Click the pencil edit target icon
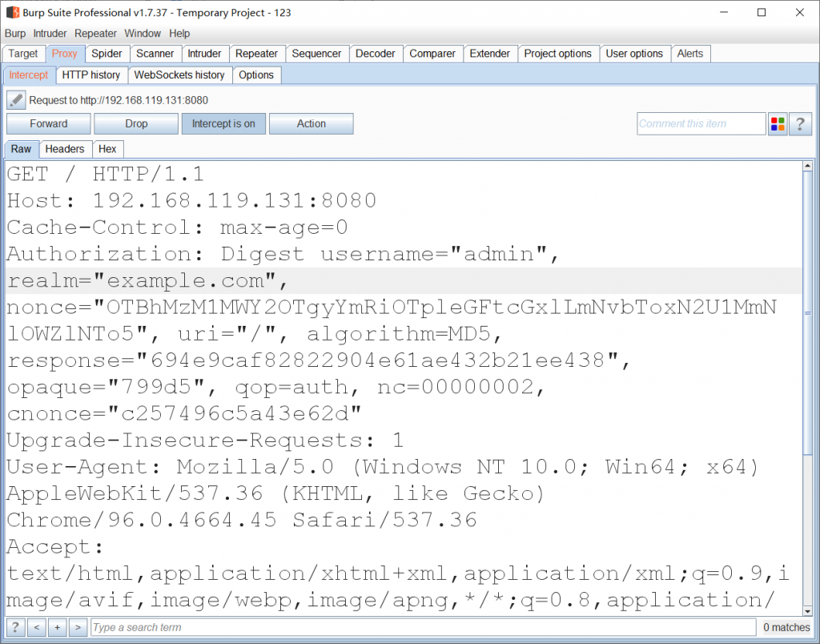This screenshot has width=820, height=644. [16, 99]
